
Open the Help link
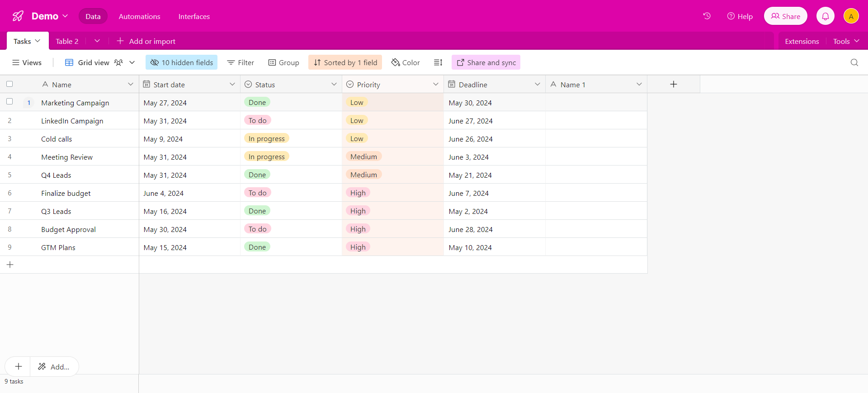click(x=740, y=16)
